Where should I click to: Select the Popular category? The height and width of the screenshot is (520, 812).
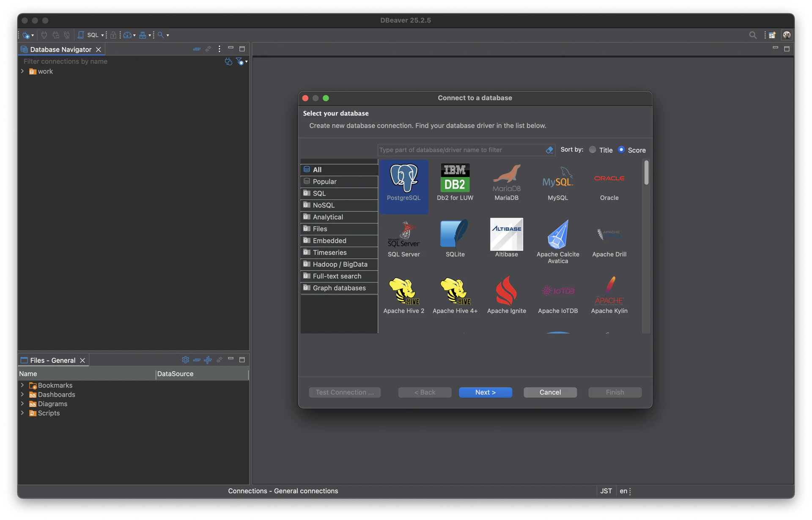(339, 181)
